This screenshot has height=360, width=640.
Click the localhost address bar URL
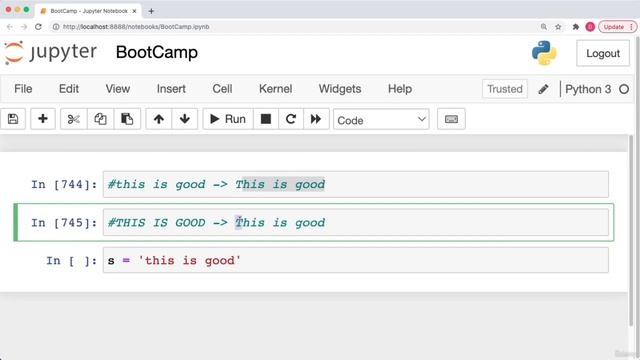[x=136, y=27]
